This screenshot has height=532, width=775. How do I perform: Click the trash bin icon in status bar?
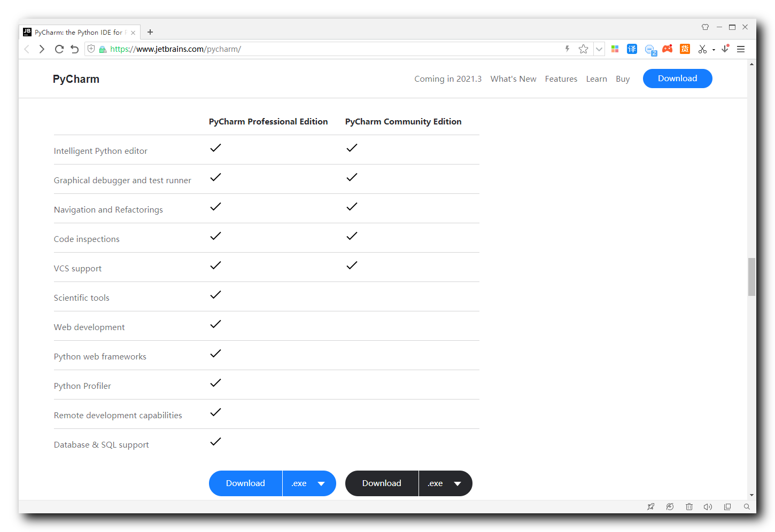(689, 507)
